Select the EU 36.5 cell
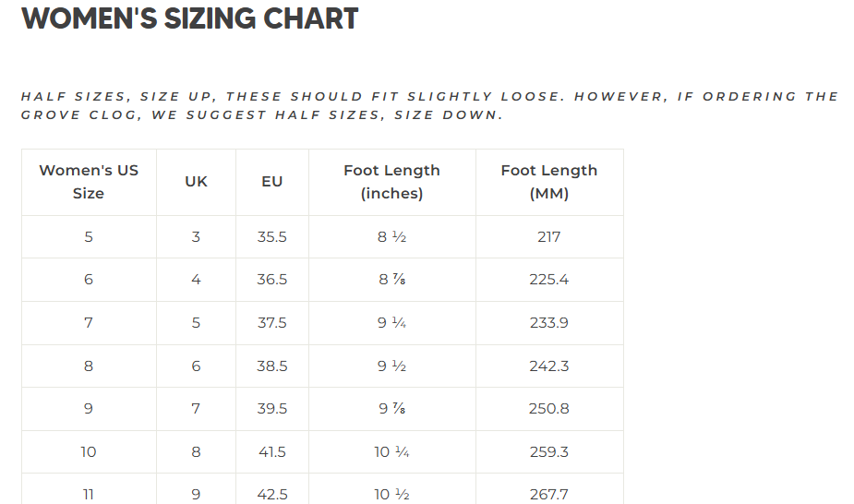854x504 pixels. click(x=271, y=280)
